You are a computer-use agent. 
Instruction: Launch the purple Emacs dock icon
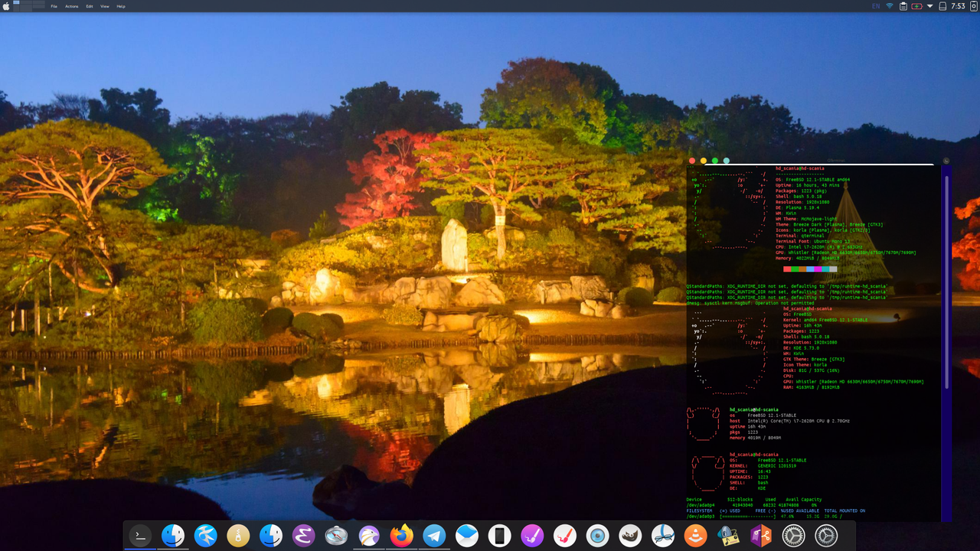tap(303, 536)
